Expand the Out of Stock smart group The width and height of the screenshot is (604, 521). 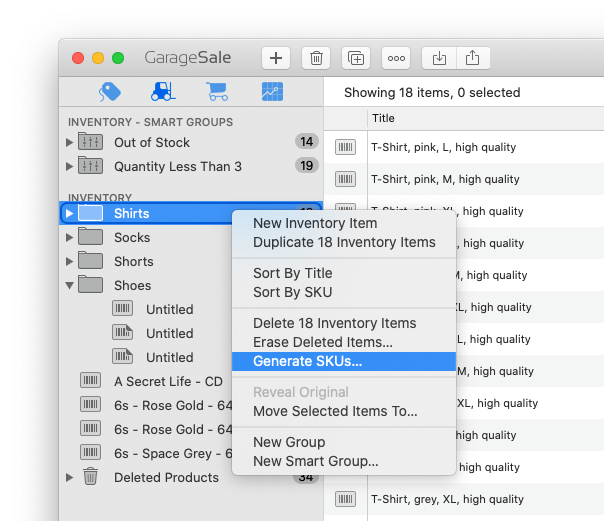[70, 142]
